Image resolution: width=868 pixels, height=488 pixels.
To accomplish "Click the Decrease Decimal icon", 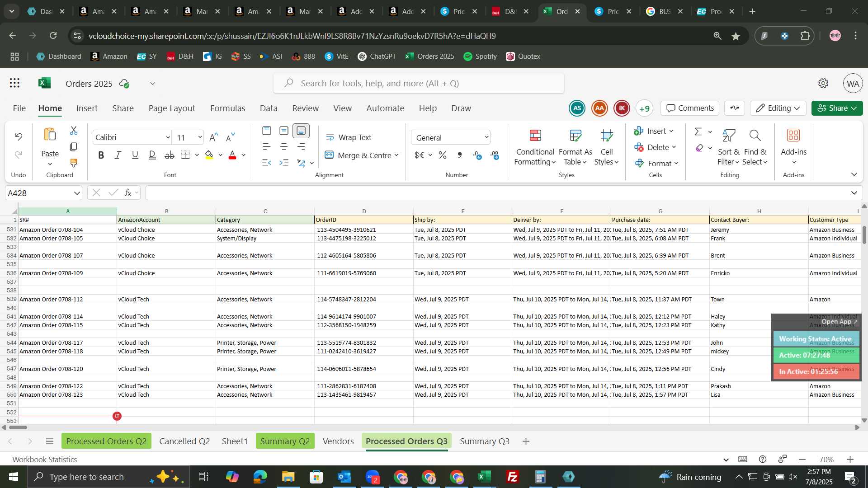I will pos(495,155).
